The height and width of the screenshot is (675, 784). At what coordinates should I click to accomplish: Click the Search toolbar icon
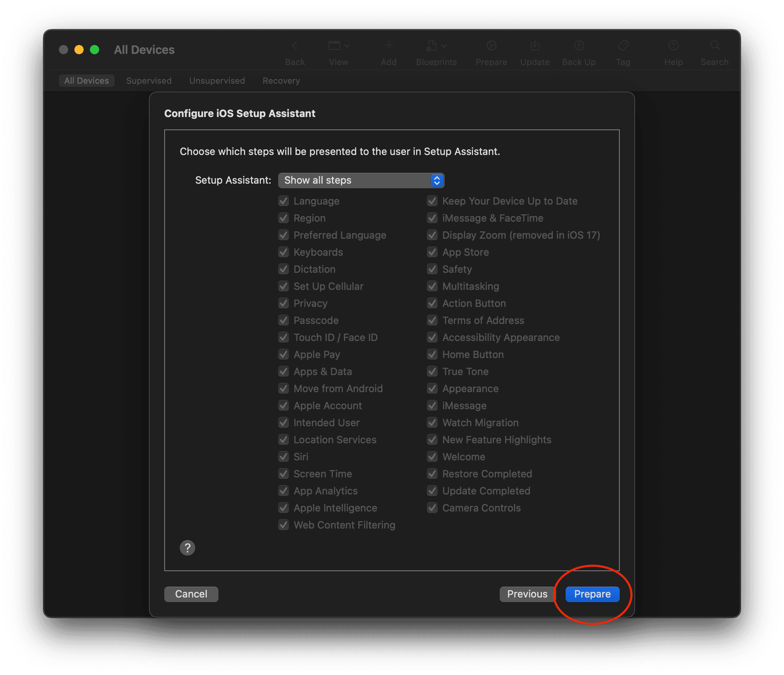pyautogui.click(x=715, y=46)
